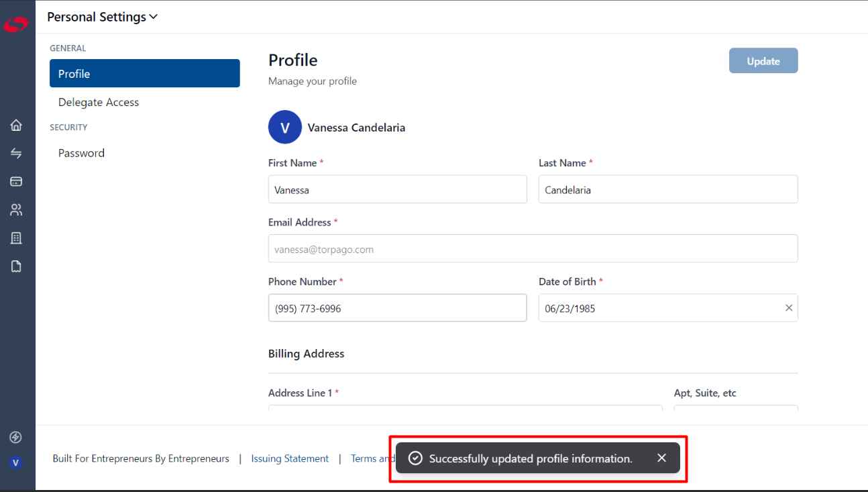Open the document icon in sidebar
Image resolution: width=868 pixels, height=492 pixels.
click(16, 266)
